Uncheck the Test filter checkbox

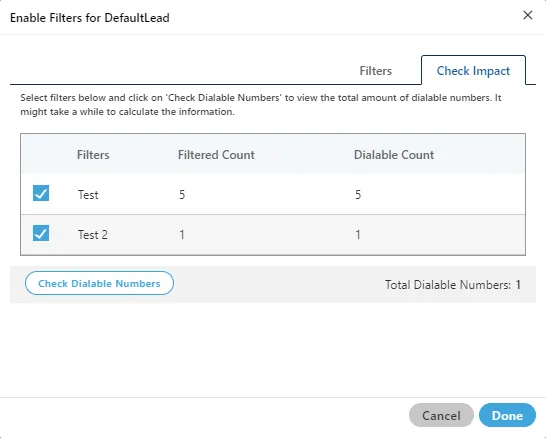pos(41,193)
